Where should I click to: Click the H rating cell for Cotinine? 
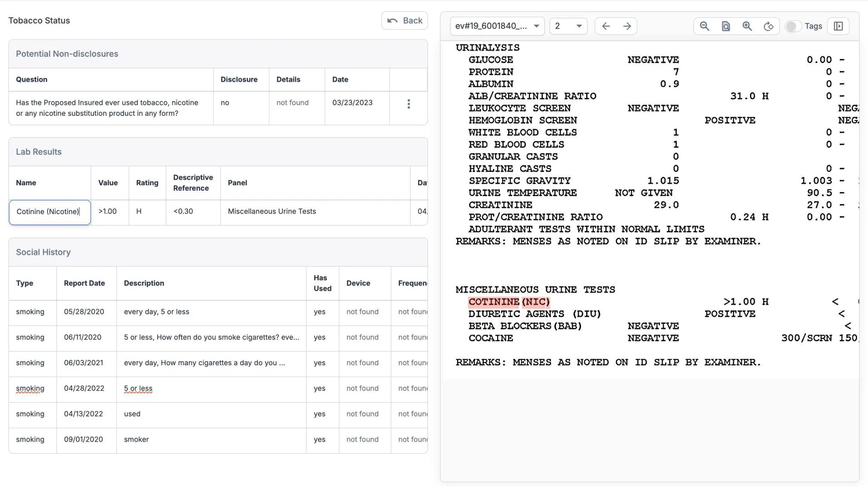(148, 211)
